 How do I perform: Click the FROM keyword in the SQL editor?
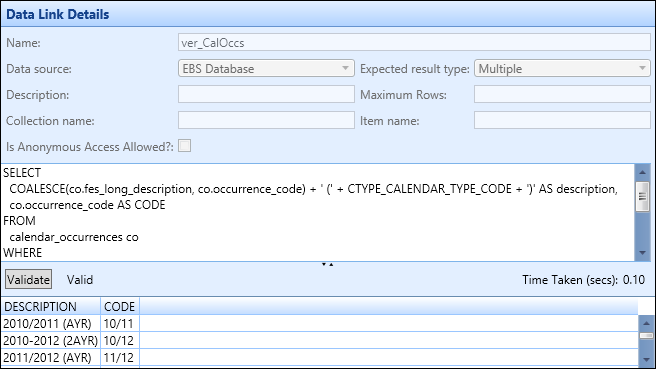point(19,220)
